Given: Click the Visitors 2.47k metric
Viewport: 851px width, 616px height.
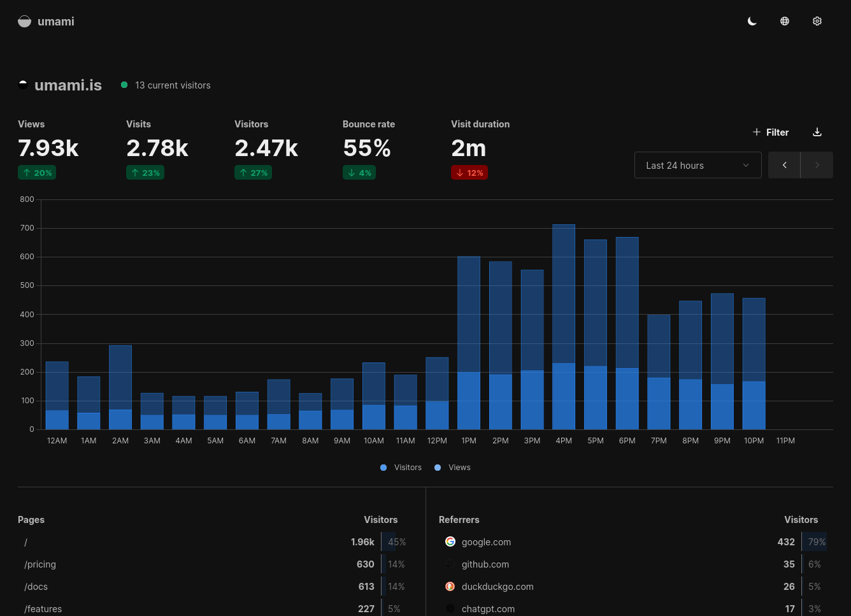Looking at the screenshot, I should [x=266, y=149].
